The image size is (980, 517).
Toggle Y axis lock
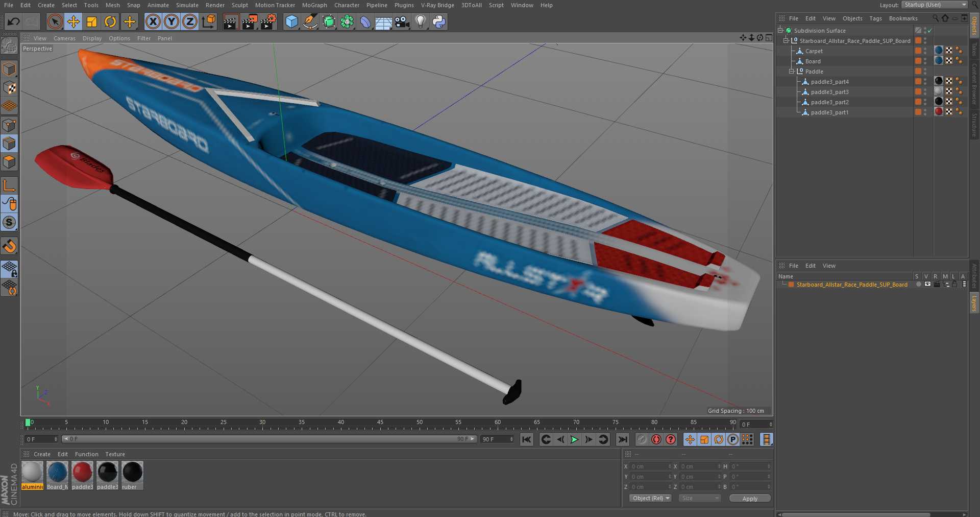[x=171, y=21]
